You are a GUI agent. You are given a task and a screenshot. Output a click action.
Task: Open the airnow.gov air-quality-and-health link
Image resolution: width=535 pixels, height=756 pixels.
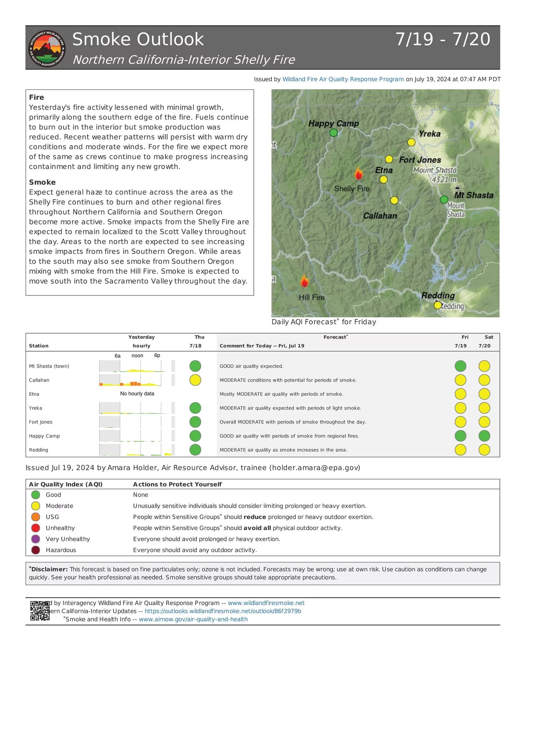(193, 619)
